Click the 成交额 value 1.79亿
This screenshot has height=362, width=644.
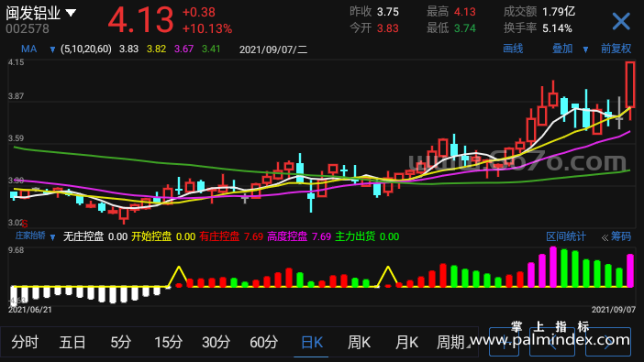click(559, 12)
